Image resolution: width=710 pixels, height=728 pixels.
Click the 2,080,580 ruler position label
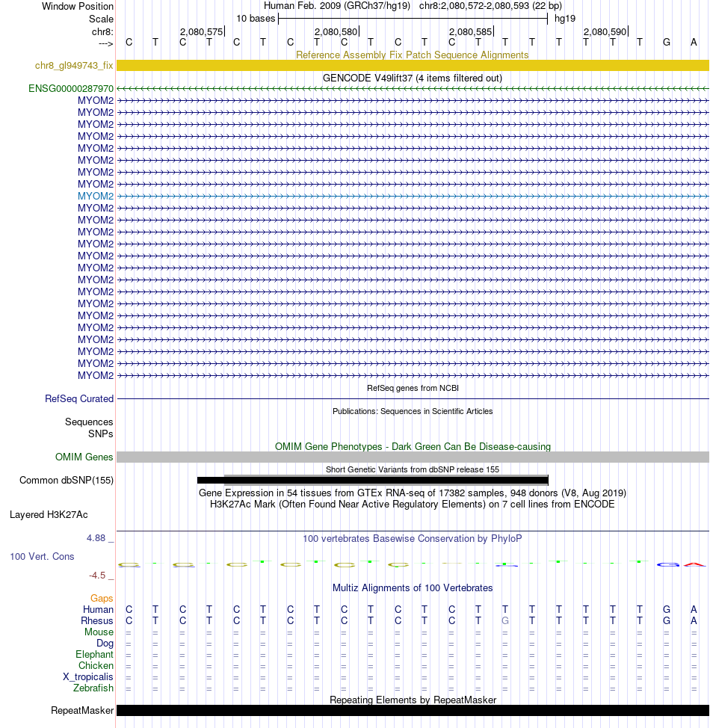pos(336,31)
